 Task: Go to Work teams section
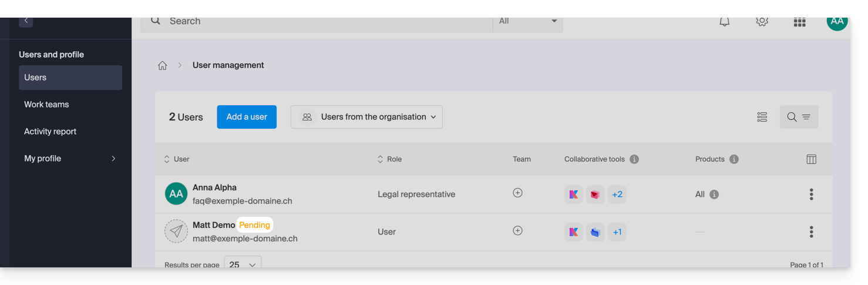click(x=46, y=105)
